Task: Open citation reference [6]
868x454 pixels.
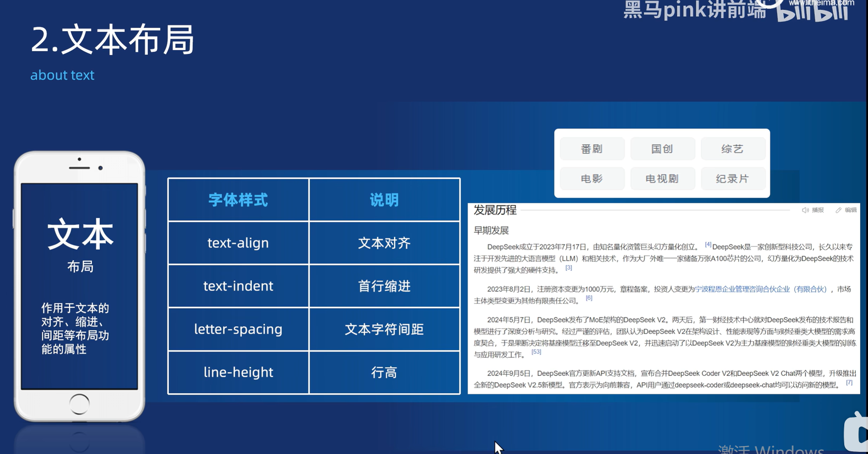Action: (589, 298)
